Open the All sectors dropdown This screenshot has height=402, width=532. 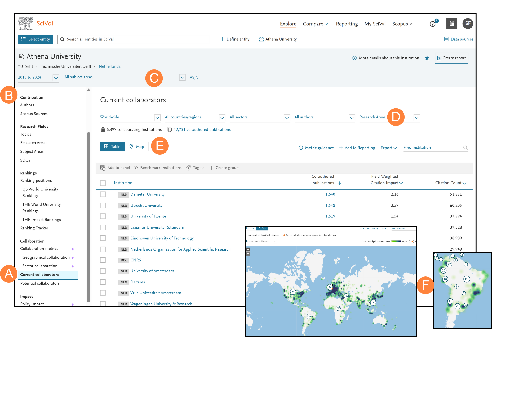coord(260,117)
